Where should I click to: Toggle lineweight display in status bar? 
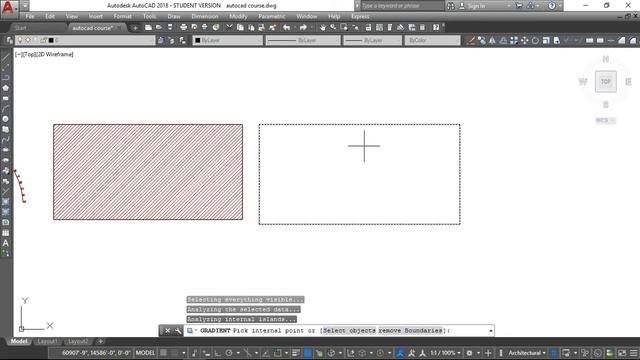click(296, 353)
